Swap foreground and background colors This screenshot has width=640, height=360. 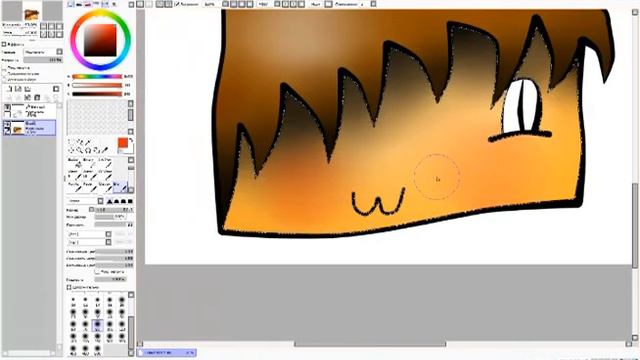131,140
